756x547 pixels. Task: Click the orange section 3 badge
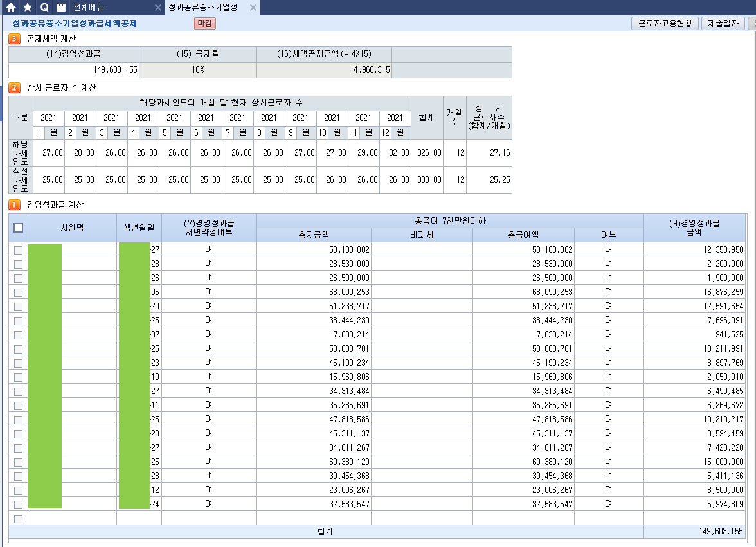(x=14, y=39)
